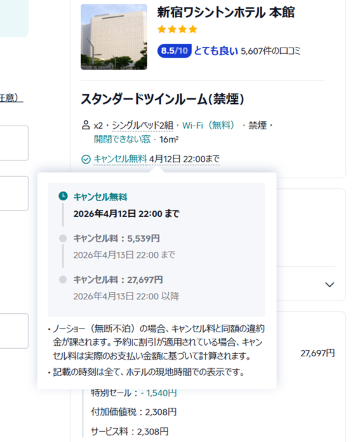Viewport: 360px width, 442px height.
Task: Click the local hotel time note in the popup
Action: click(x=146, y=372)
